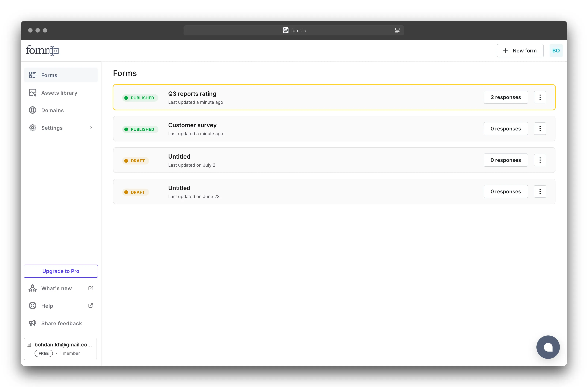Open options menu for Q3 reports rating
This screenshot has height=387, width=588.
(x=540, y=97)
